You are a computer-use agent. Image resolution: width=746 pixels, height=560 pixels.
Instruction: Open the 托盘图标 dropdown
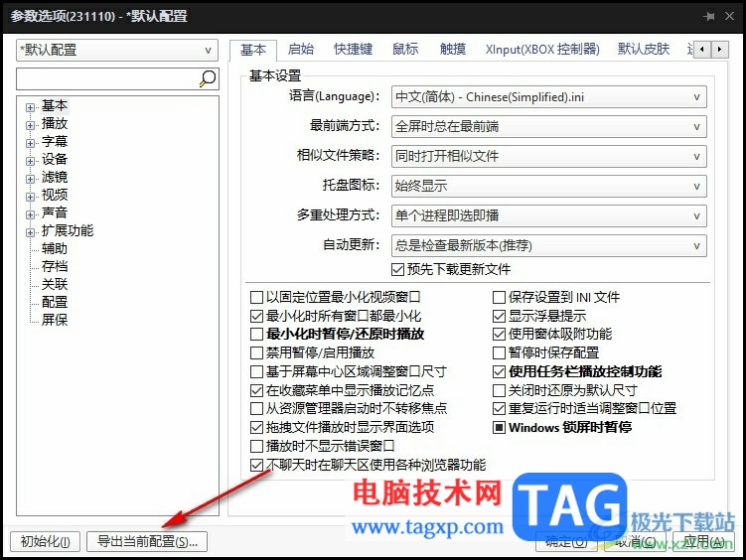(548, 187)
